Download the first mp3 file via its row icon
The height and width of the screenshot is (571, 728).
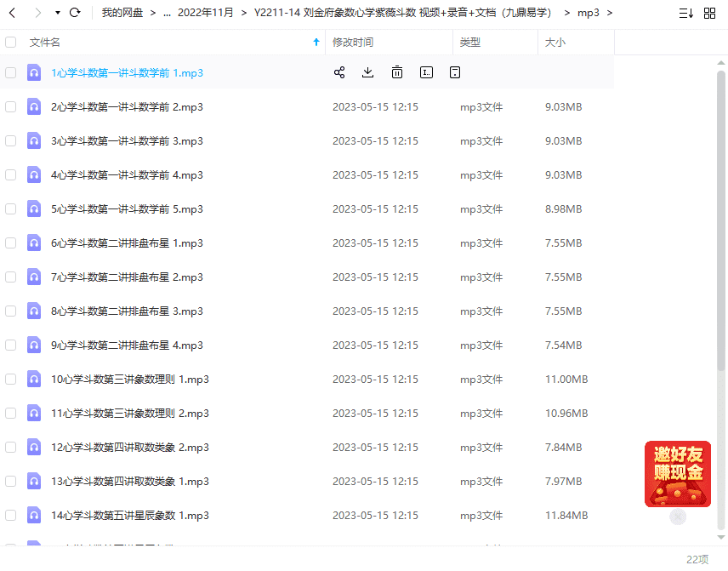pyautogui.click(x=367, y=72)
